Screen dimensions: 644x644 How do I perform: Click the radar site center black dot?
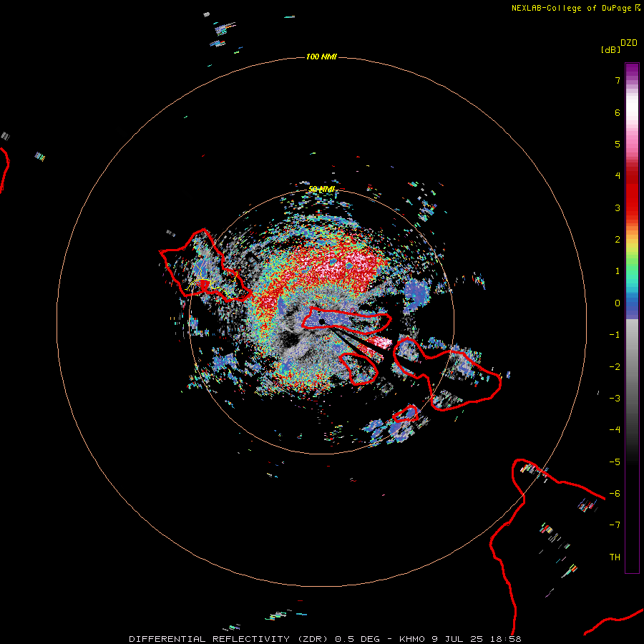tap(322, 321)
